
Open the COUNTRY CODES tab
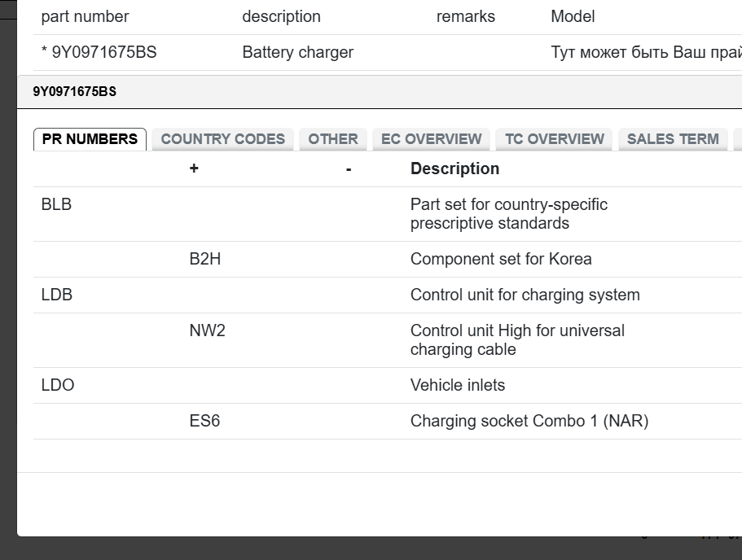coord(222,139)
